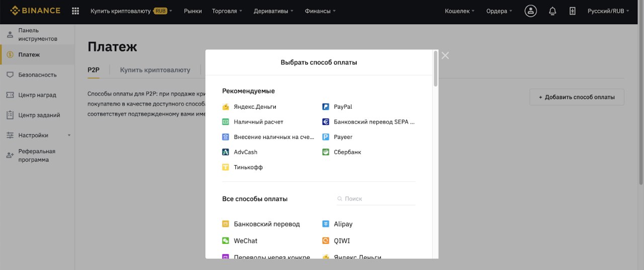Image resolution: width=644 pixels, height=270 pixels.
Task: Select AdvCash payment method text
Action: coord(246,152)
